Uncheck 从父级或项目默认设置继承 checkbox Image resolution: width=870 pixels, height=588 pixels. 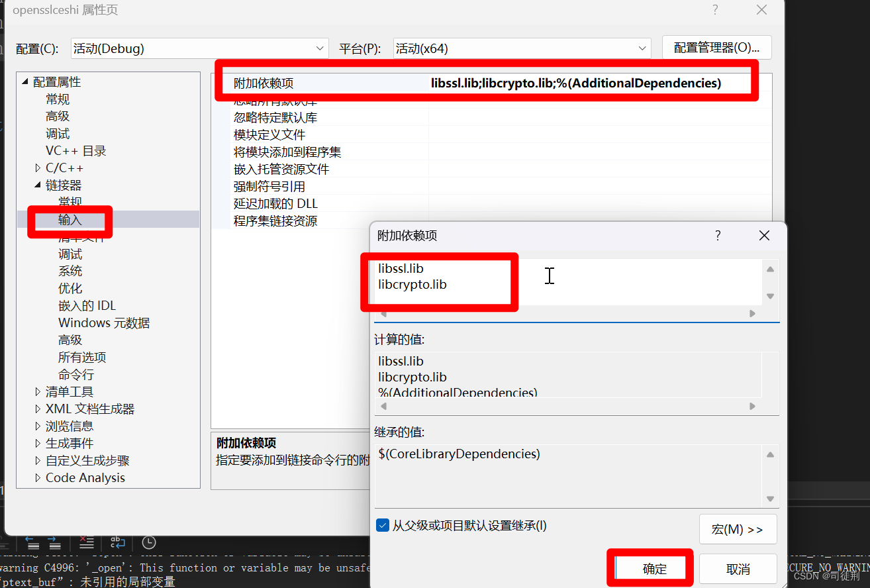[x=383, y=524]
